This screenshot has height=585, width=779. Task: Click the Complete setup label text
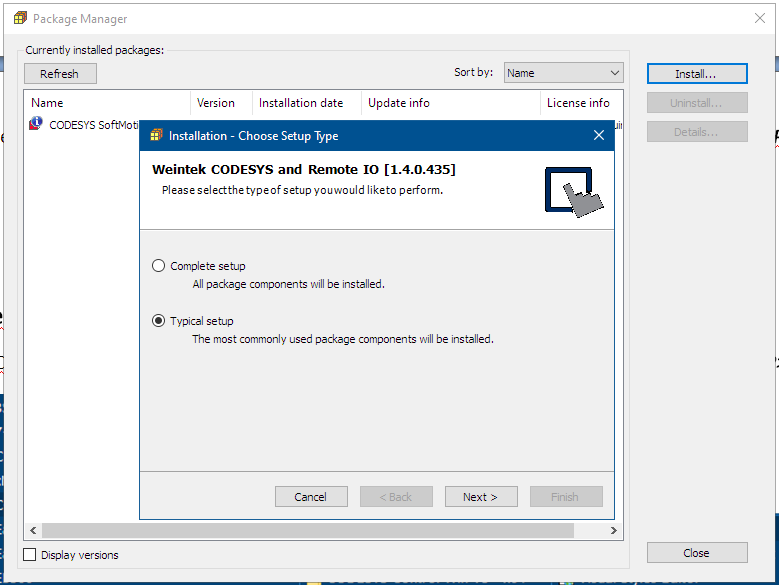point(208,266)
